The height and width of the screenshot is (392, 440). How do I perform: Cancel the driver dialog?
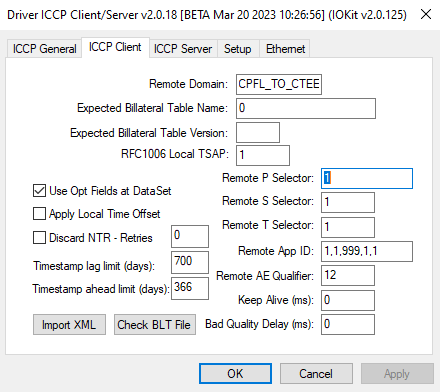pos(316,373)
